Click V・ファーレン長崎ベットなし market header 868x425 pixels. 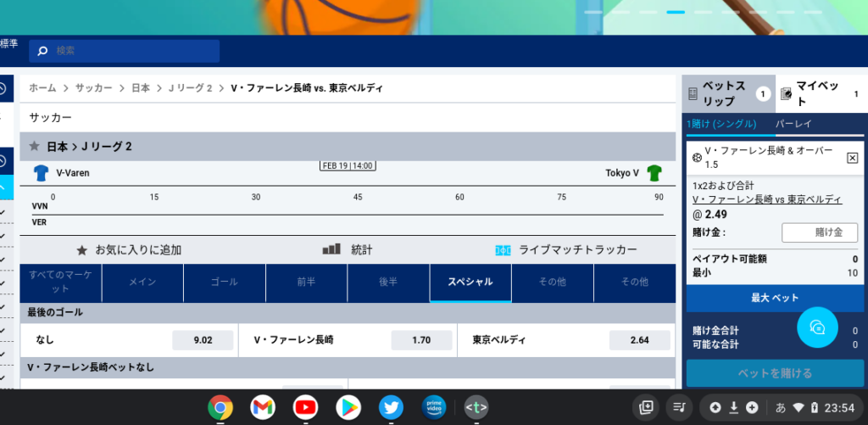pos(348,367)
